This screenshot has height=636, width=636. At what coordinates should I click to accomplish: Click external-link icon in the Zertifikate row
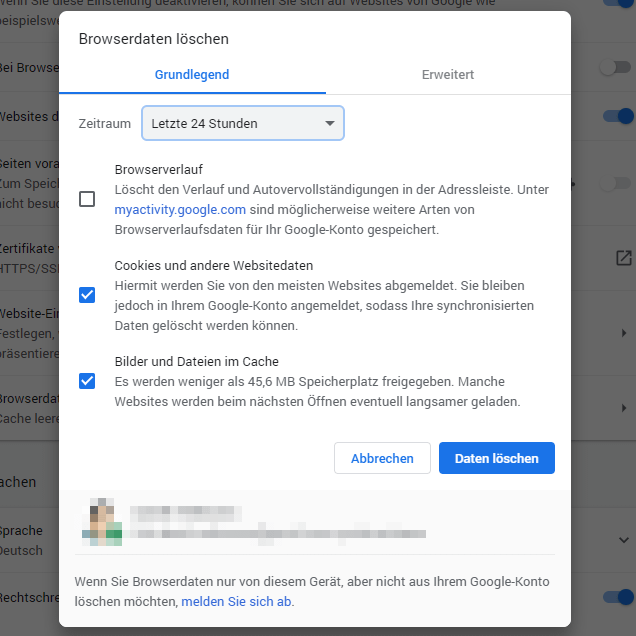point(624,258)
